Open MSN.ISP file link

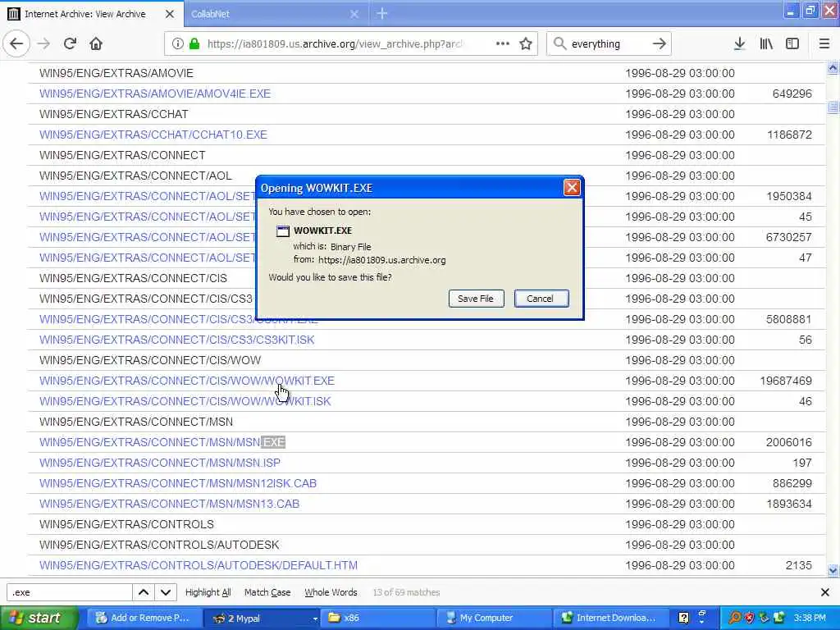(x=160, y=463)
